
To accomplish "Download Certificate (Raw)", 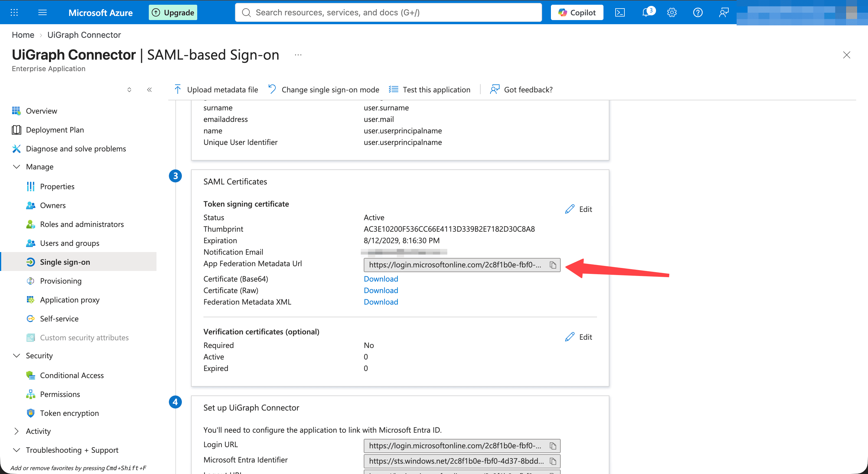I will point(381,290).
